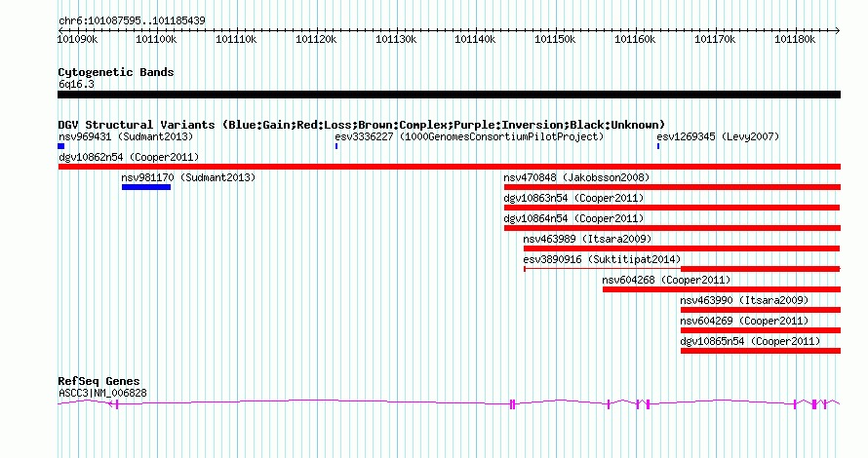The image size is (868, 458).
Task: Click the 101160k ruler tick label
Action: (x=635, y=39)
